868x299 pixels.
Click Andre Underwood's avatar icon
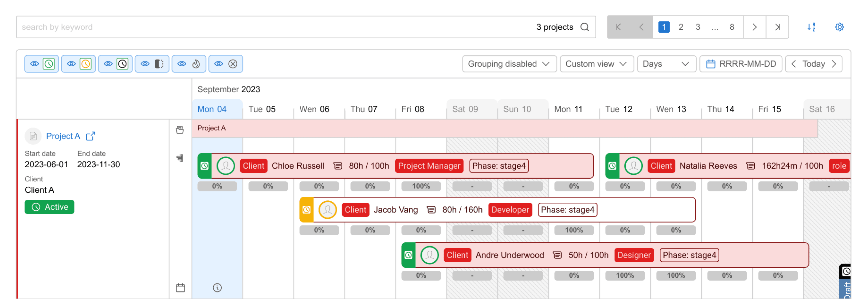point(429,255)
